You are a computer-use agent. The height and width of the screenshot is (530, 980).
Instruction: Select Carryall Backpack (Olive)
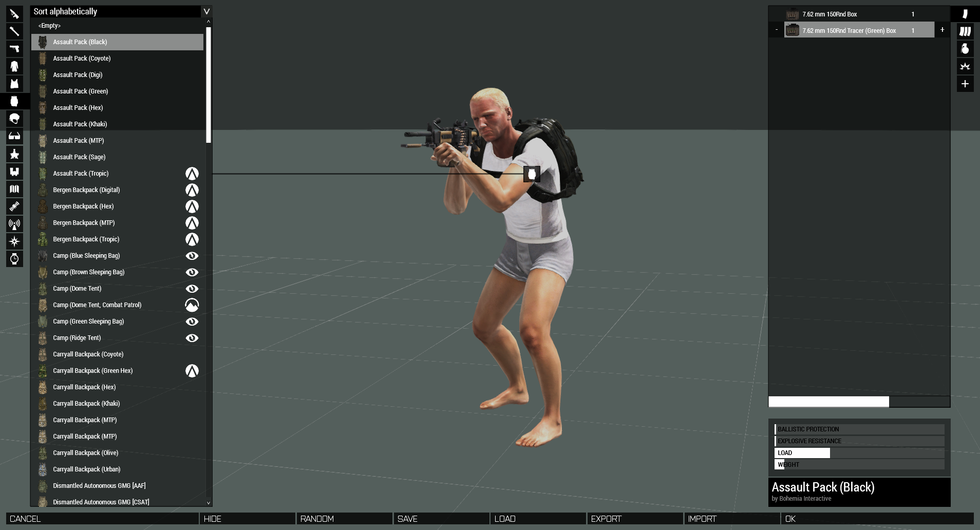[117, 453]
